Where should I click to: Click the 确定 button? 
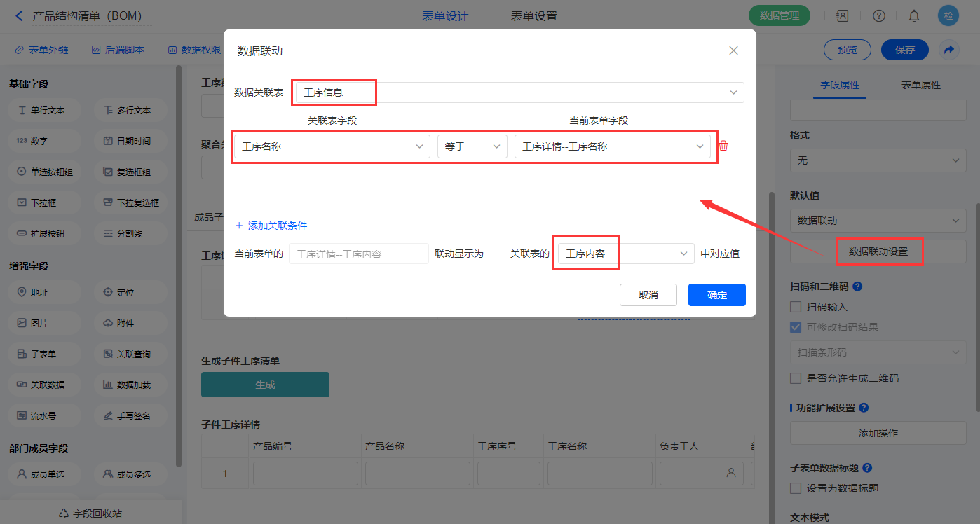coord(716,295)
